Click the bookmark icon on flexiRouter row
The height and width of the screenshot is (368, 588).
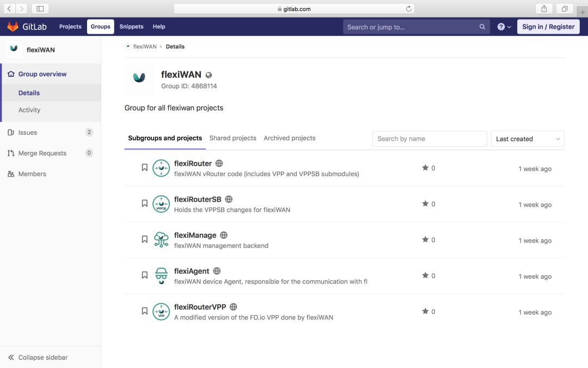click(x=144, y=167)
